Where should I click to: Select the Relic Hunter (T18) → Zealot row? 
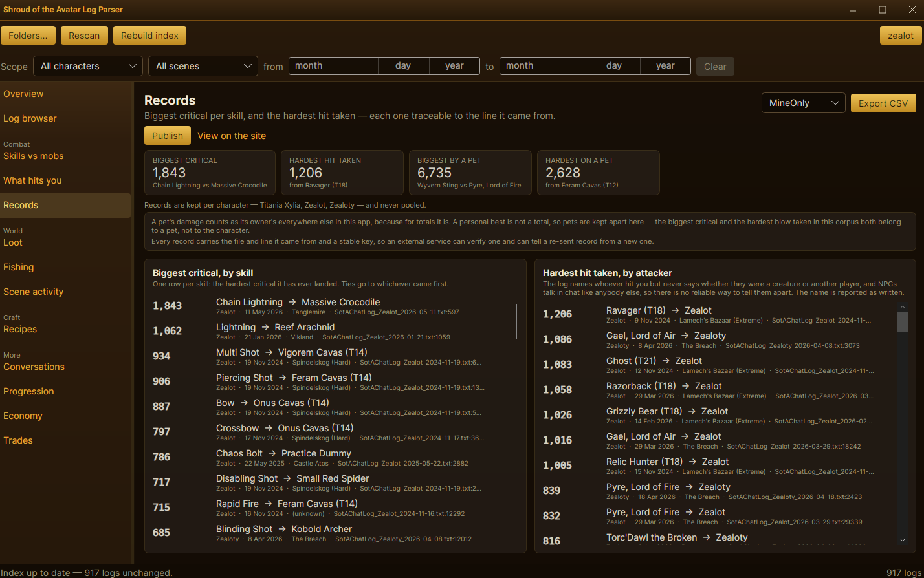coord(718,466)
